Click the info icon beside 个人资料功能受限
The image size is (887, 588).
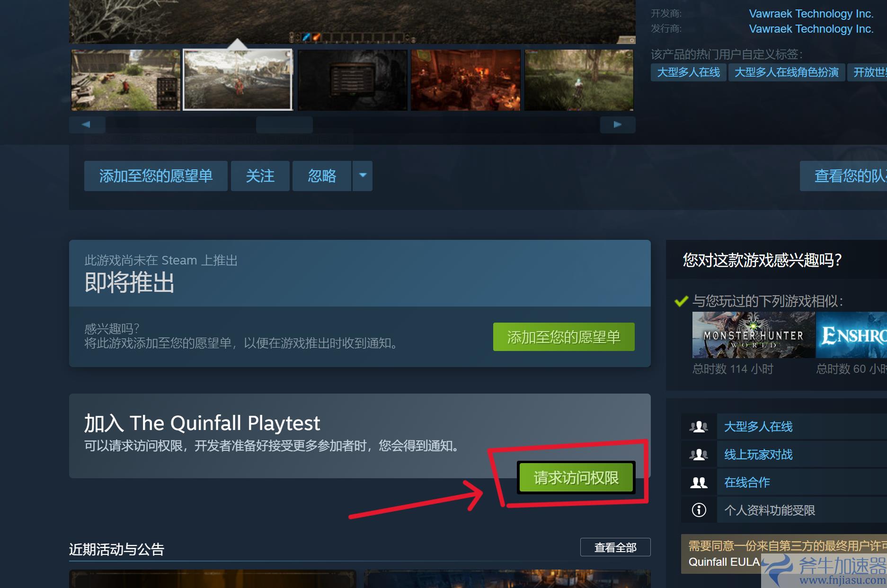pyautogui.click(x=699, y=510)
